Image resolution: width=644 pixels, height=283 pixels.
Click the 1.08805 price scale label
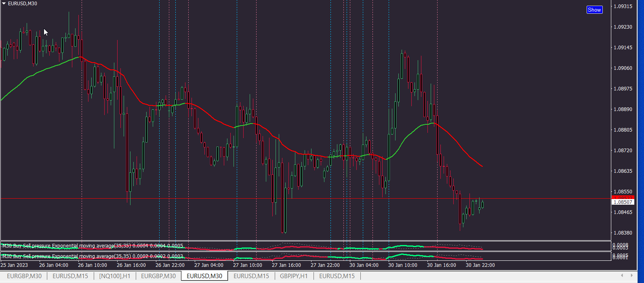[623, 130]
